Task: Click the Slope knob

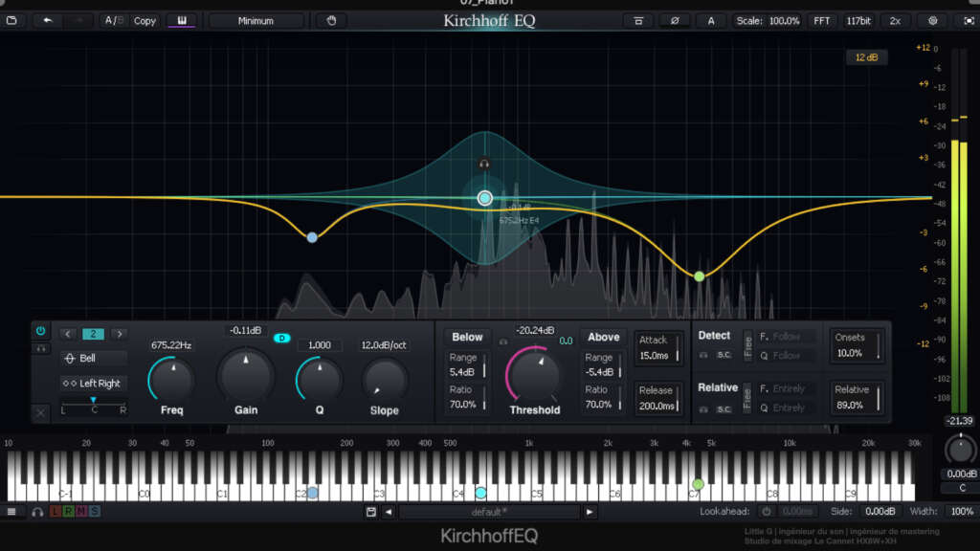Action: (x=385, y=379)
